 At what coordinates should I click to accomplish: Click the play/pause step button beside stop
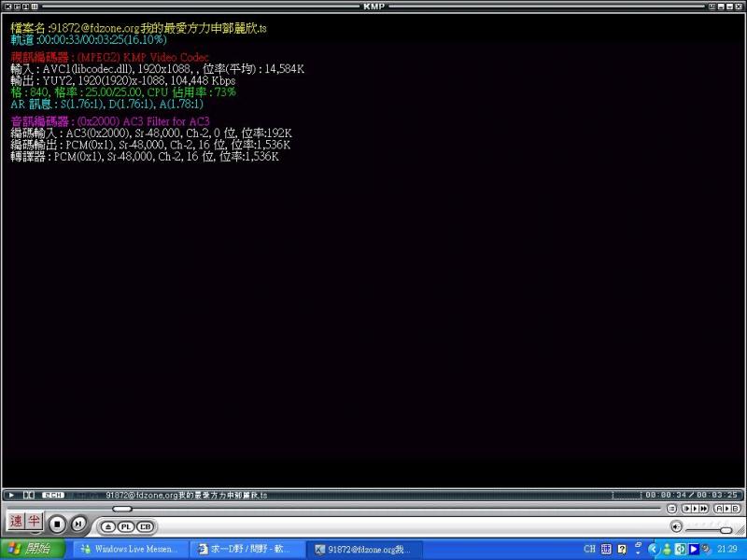pos(78,525)
